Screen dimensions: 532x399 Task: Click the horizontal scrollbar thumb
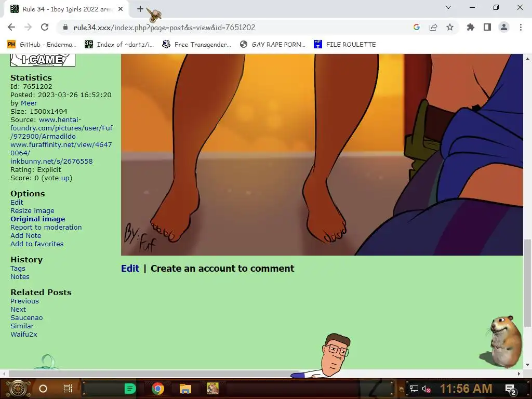[153, 374]
